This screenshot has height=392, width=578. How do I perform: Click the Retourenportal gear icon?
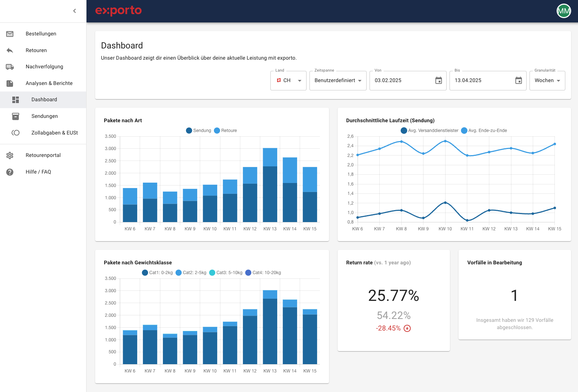point(10,155)
